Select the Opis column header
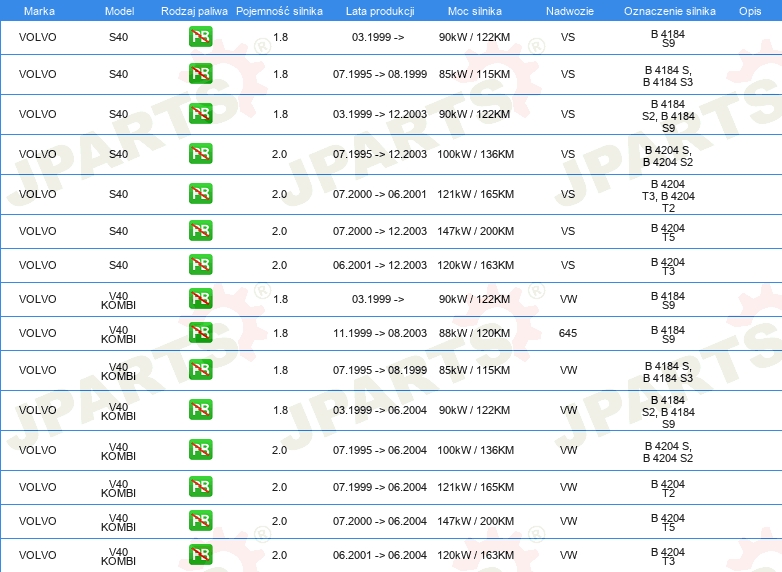This screenshot has width=782, height=572. click(750, 11)
